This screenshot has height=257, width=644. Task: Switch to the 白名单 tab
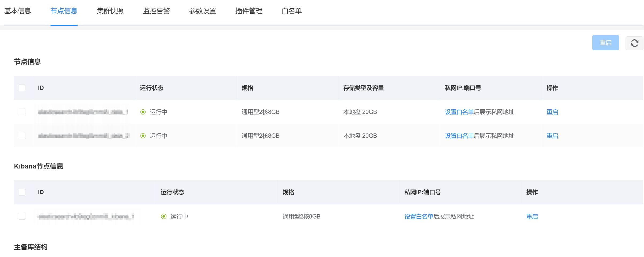point(292,11)
